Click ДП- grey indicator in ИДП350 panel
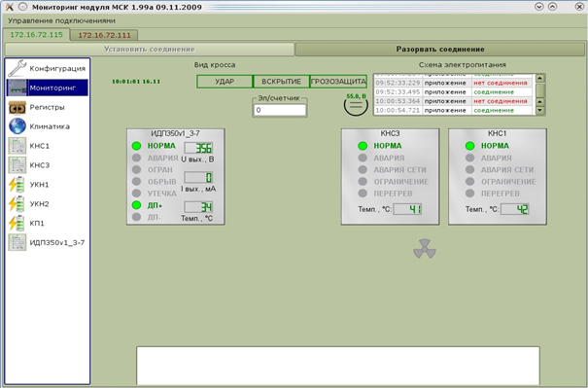The width and height of the screenshot is (588, 388). click(x=136, y=217)
